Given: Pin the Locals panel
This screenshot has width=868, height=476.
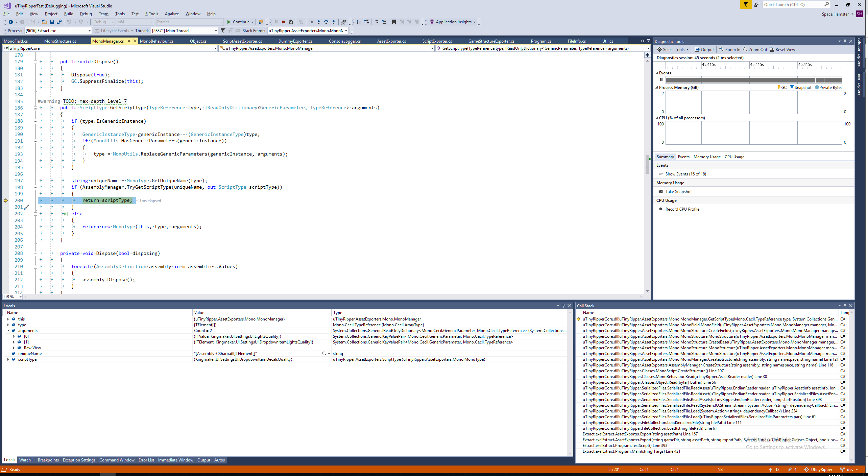Looking at the screenshot, I should pos(563,306).
